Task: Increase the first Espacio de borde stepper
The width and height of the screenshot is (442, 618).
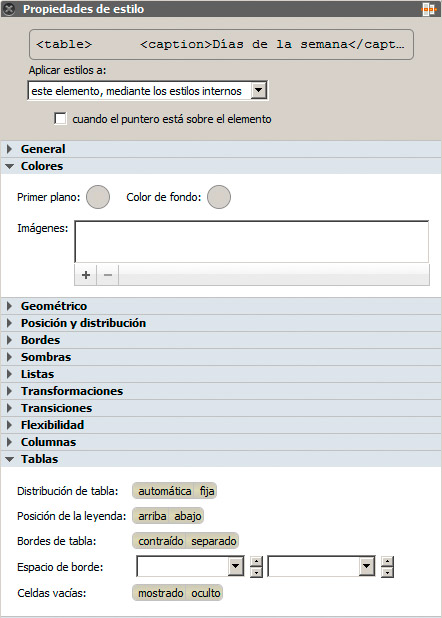Action: (x=256, y=562)
